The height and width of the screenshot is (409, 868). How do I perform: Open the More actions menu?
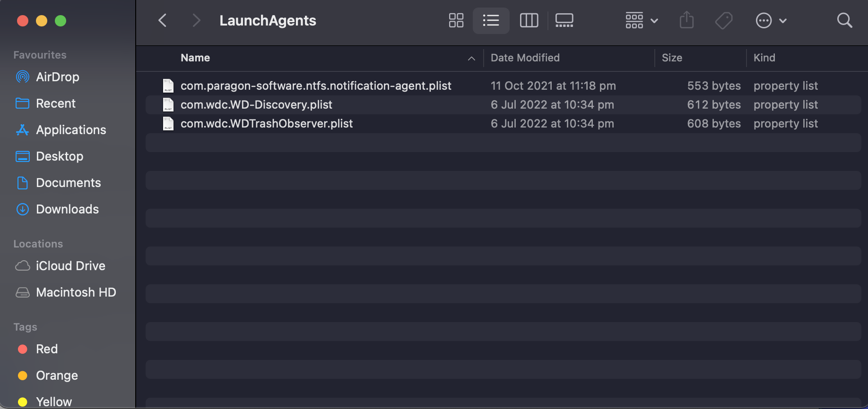[x=771, y=20]
